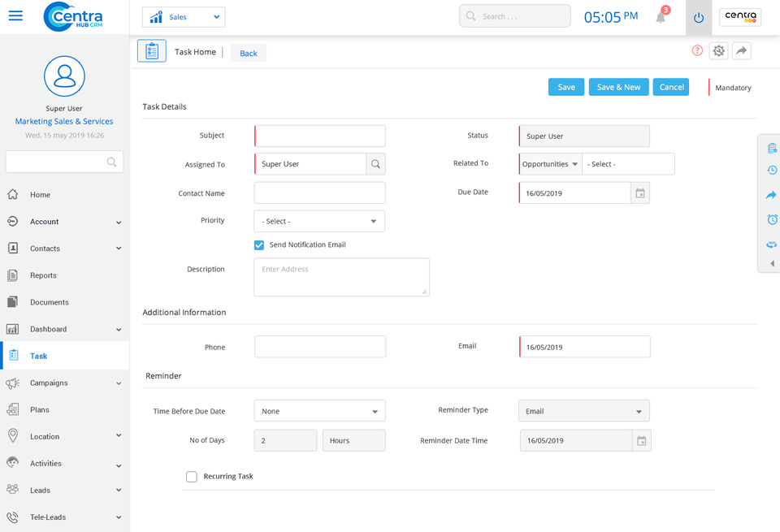Click the Cancel button
This screenshot has width=780, height=532.
tap(671, 88)
